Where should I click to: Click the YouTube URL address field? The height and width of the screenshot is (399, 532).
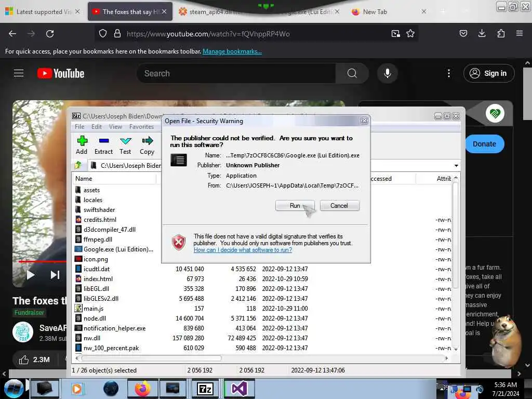click(x=256, y=34)
